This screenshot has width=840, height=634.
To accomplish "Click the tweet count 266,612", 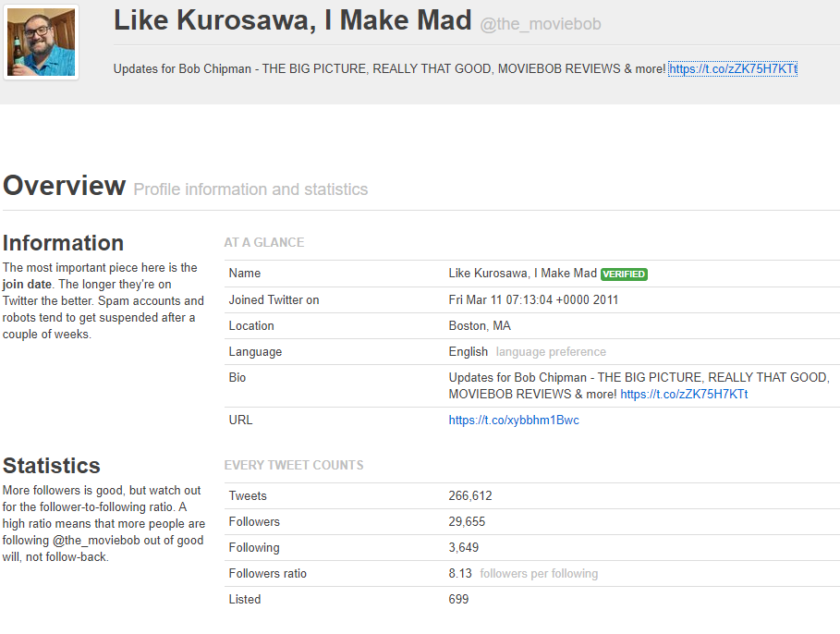I will click(470, 496).
